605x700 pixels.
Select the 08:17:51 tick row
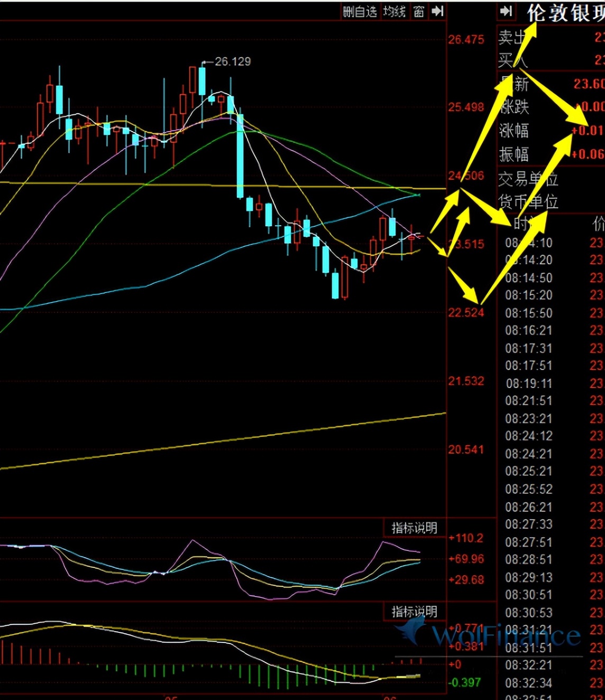554,365
